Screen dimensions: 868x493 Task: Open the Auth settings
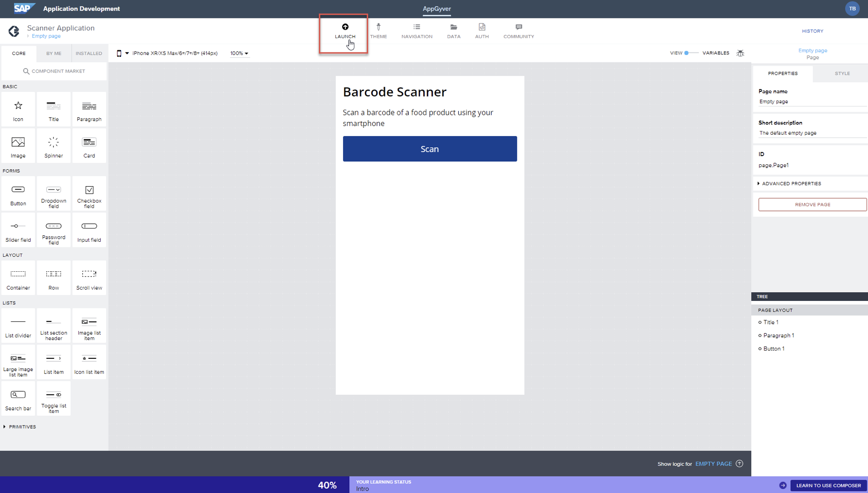pos(482,31)
